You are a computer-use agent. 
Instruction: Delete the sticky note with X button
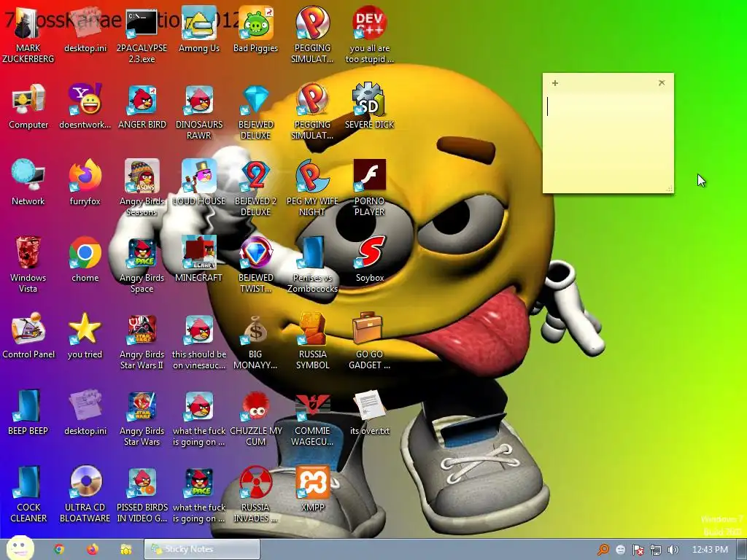[x=662, y=83]
